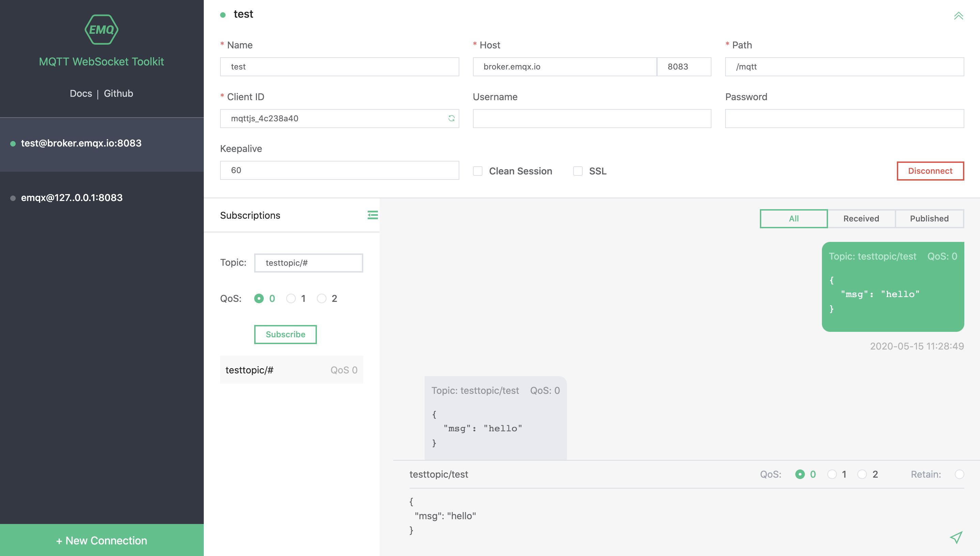This screenshot has width=980, height=556.
Task: Switch to the Published messages tab
Action: point(929,218)
